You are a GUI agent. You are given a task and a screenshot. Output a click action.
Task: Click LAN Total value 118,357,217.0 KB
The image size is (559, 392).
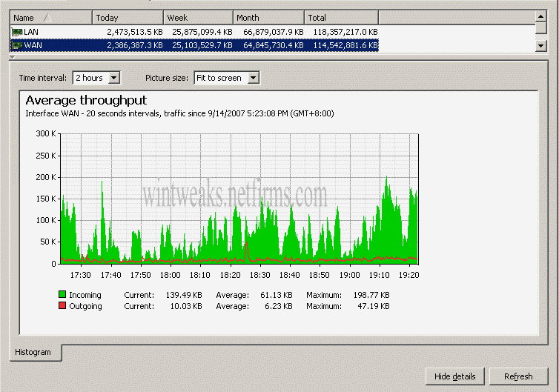click(x=345, y=32)
